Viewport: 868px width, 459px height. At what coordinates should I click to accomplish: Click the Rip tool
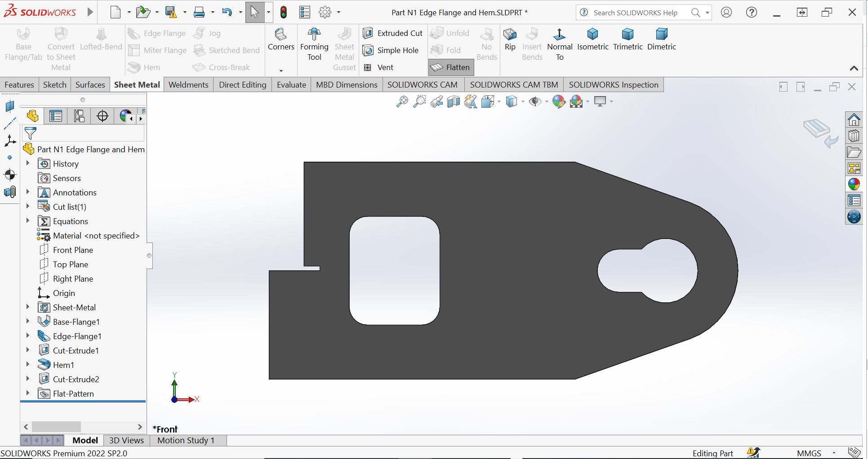(510, 40)
